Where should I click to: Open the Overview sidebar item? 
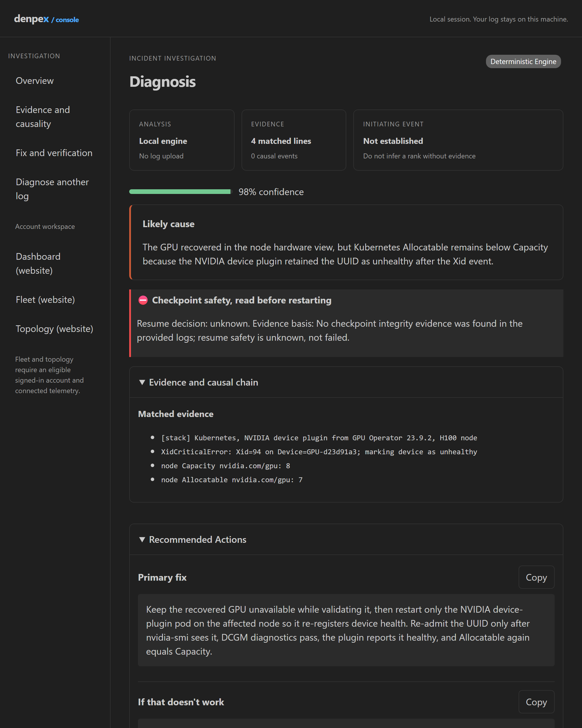pyautogui.click(x=35, y=81)
